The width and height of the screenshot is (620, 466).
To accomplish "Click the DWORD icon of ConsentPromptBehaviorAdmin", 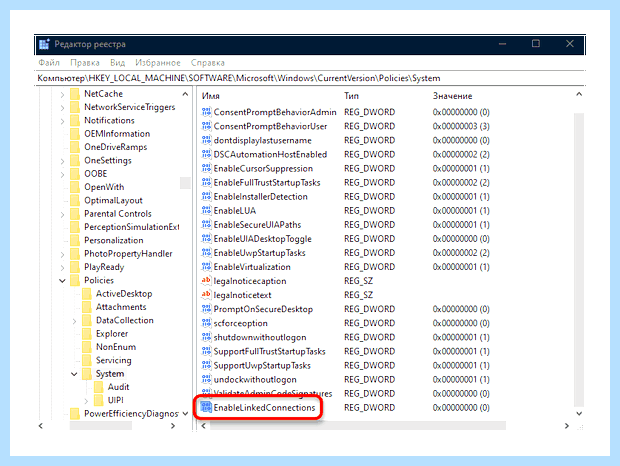I will pos(206,112).
